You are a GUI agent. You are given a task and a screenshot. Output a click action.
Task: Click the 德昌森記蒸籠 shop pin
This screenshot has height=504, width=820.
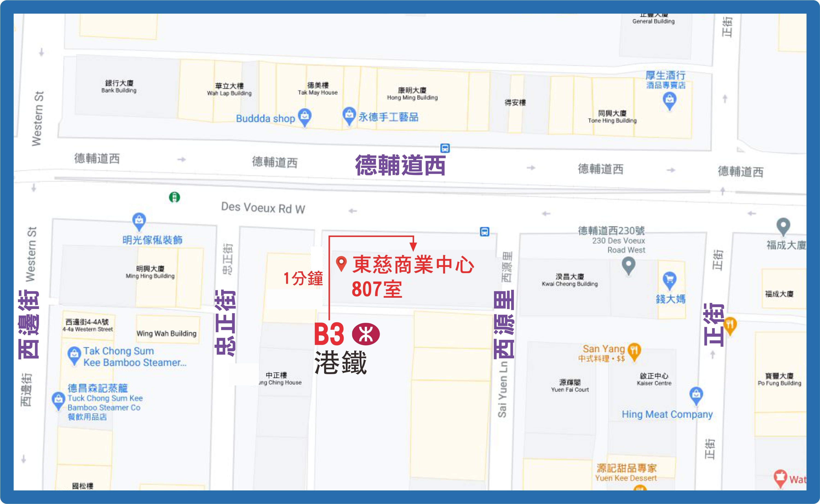tap(58, 401)
